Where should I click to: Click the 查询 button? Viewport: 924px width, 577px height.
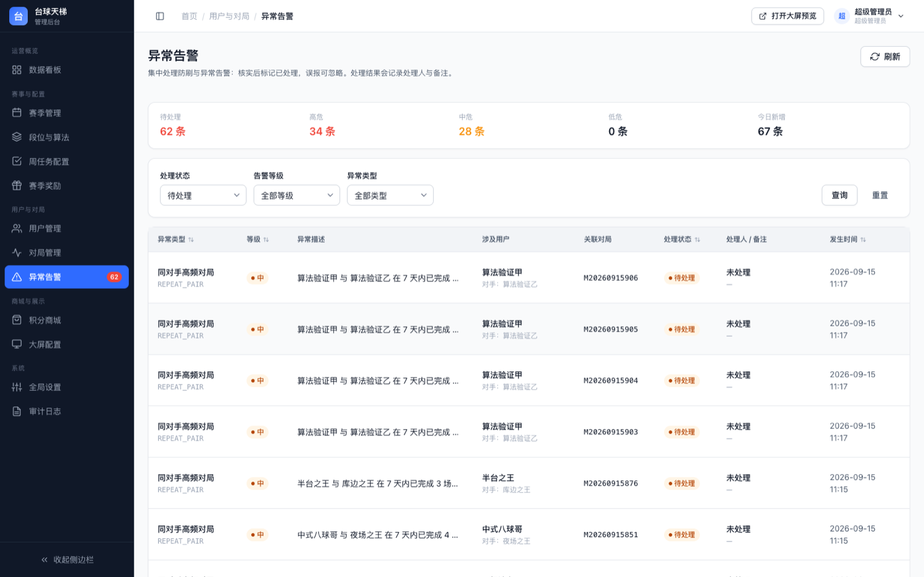[840, 195]
